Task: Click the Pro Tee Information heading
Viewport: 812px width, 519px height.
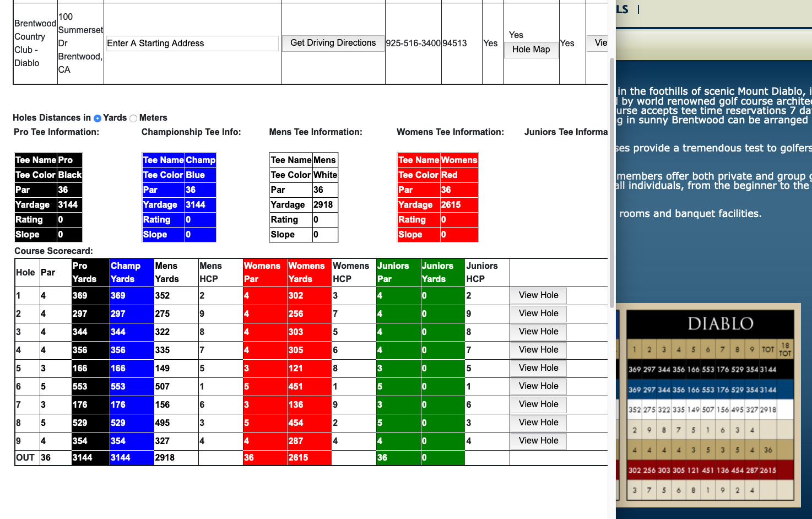Action: point(57,132)
